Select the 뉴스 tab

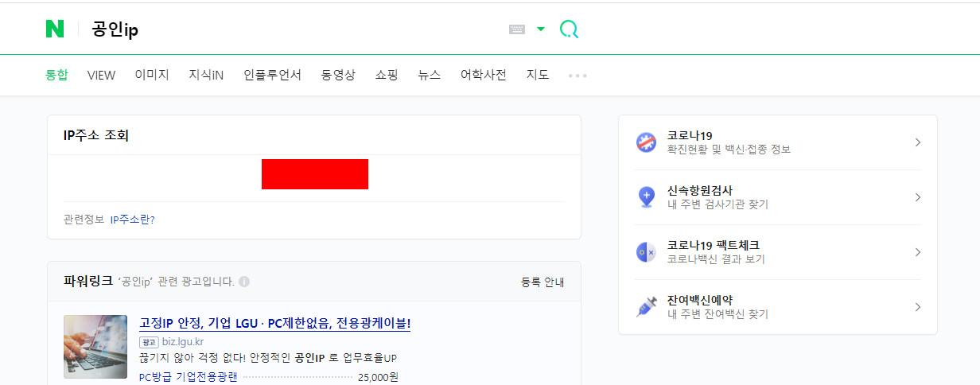(x=430, y=75)
